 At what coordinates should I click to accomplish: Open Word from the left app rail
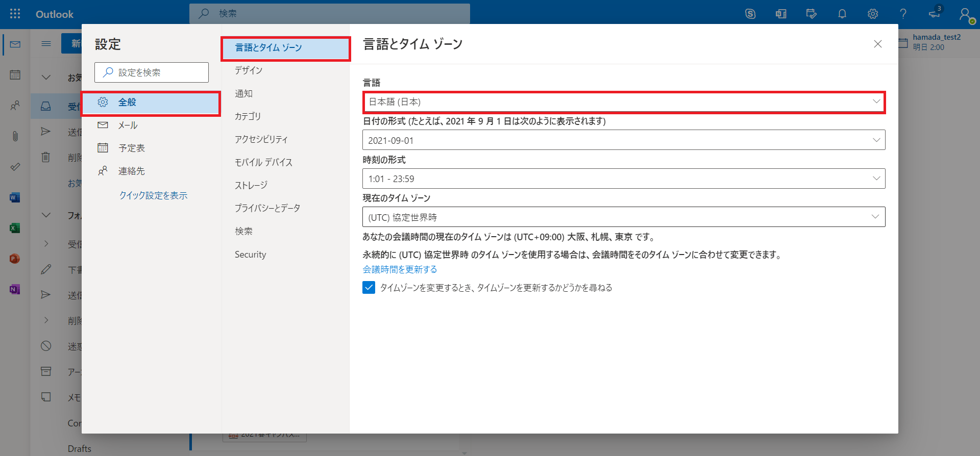(x=15, y=197)
